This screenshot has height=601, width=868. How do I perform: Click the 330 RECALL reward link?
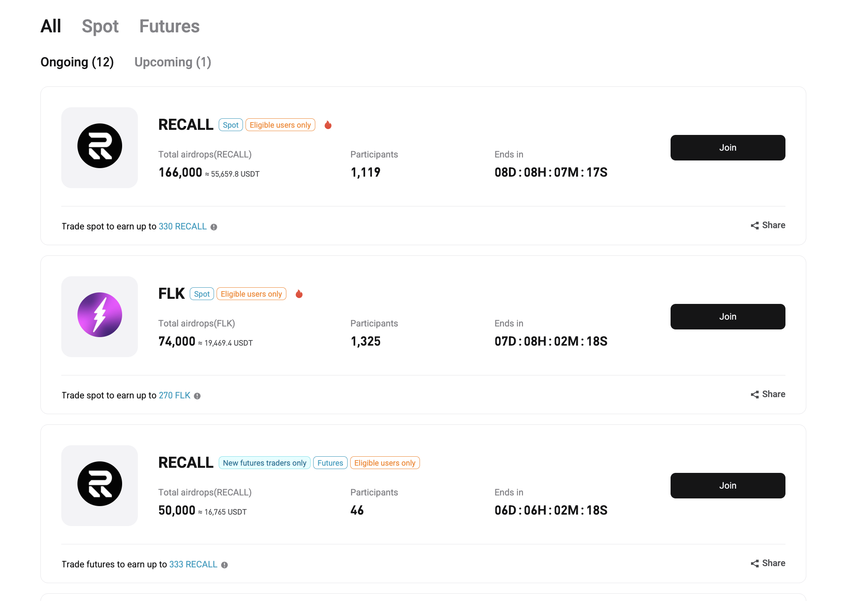coord(183,226)
